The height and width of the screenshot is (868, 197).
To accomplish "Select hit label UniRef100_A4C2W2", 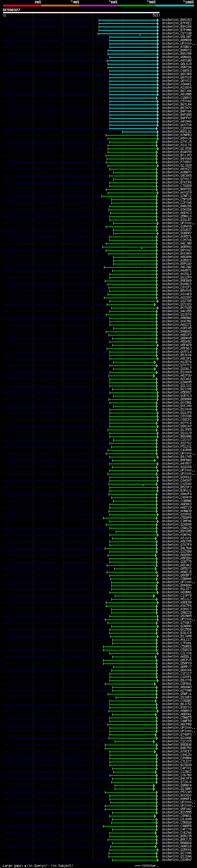I will pyautogui.click(x=177, y=267).
